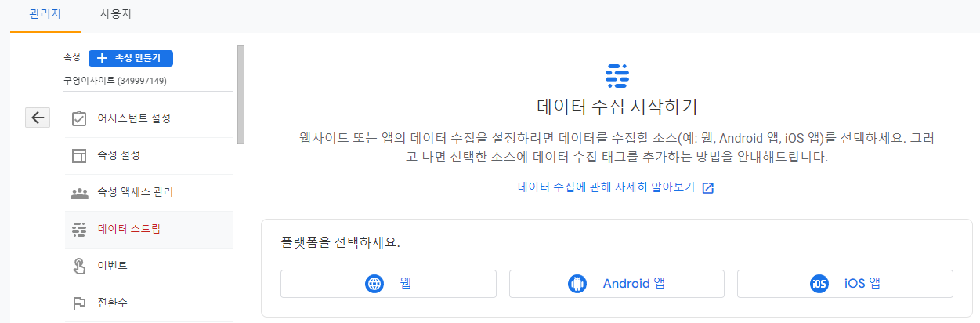Image resolution: width=980 pixels, height=323 pixels.
Task: Click the web globe platform icon
Action: tap(374, 284)
